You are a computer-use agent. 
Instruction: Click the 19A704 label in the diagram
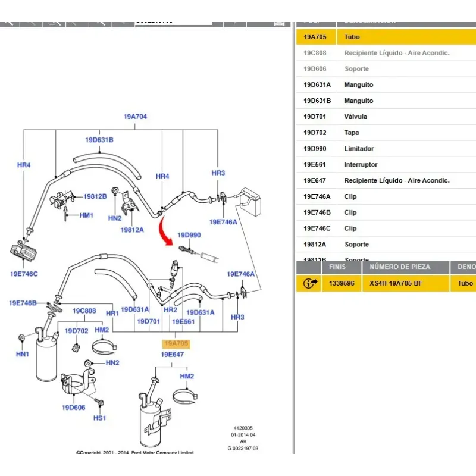click(135, 117)
